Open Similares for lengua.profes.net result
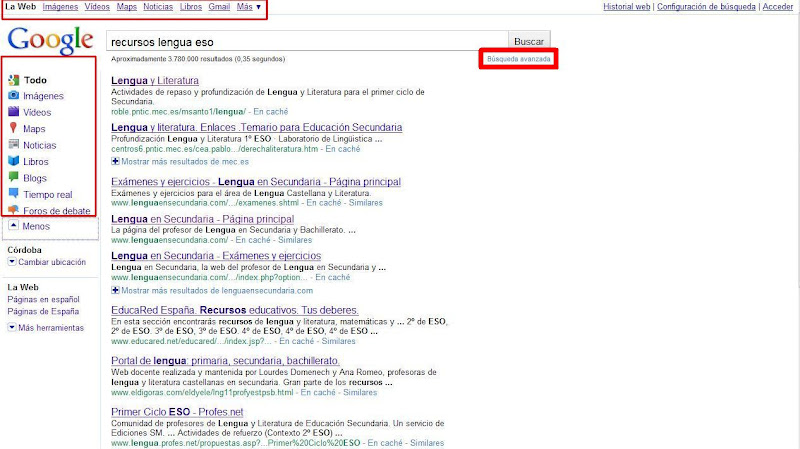This screenshot has width=800, height=449. click(x=427, y=443)
